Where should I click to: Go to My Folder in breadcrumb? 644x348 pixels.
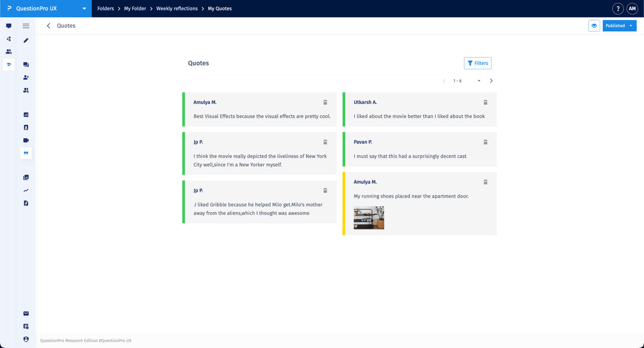[135, 9]
